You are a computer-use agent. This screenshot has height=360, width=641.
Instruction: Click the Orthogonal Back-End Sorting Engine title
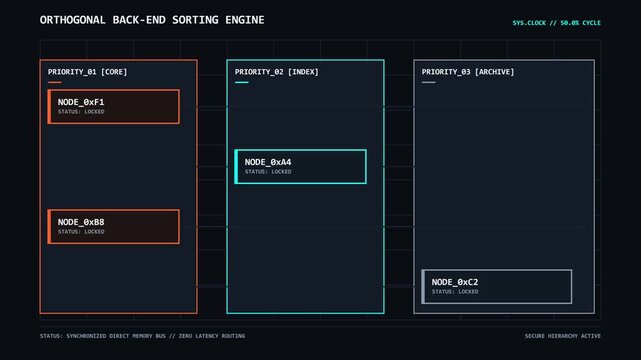[152, 20]
